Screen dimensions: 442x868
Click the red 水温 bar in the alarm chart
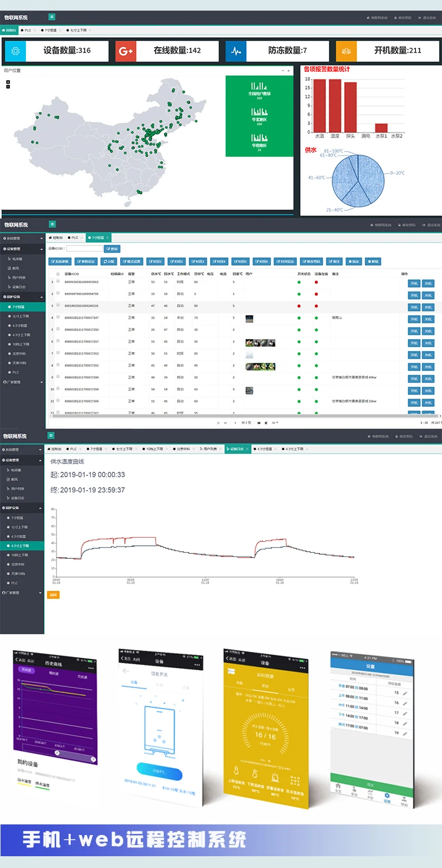tap(320, 105)
